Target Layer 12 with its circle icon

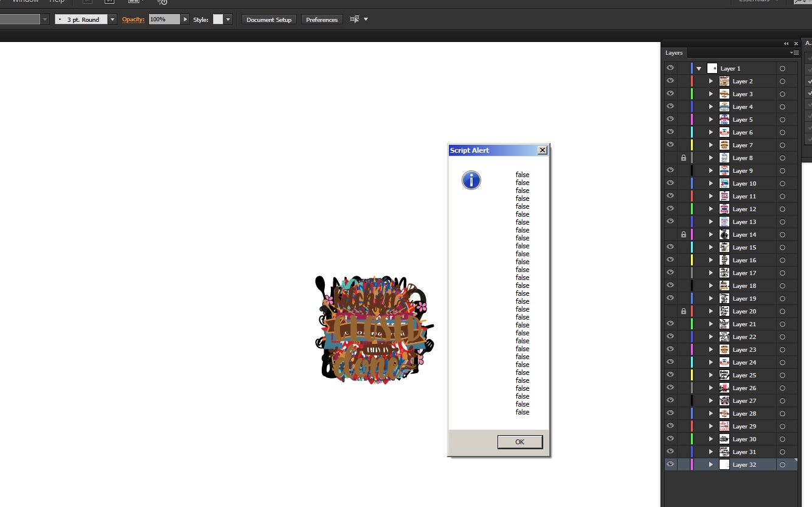tap(782, 209)
